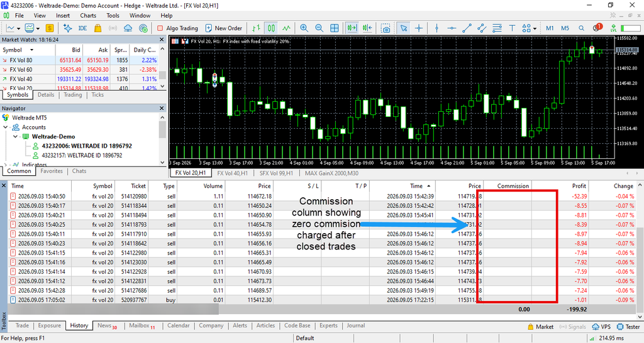This screenshot has width=644, height=343.
Task: Collapse the Accounts tree node
Action: pyautogui.click(x=5, y=127)
